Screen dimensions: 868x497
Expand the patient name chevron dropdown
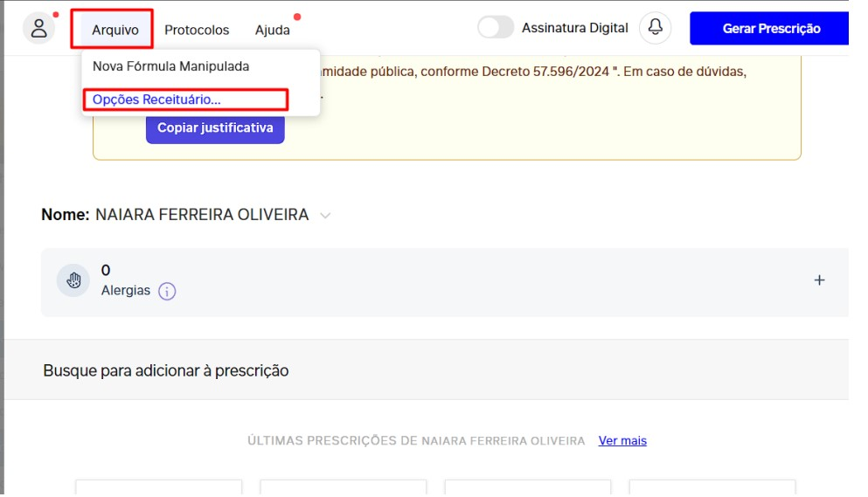tap(325, 216)
